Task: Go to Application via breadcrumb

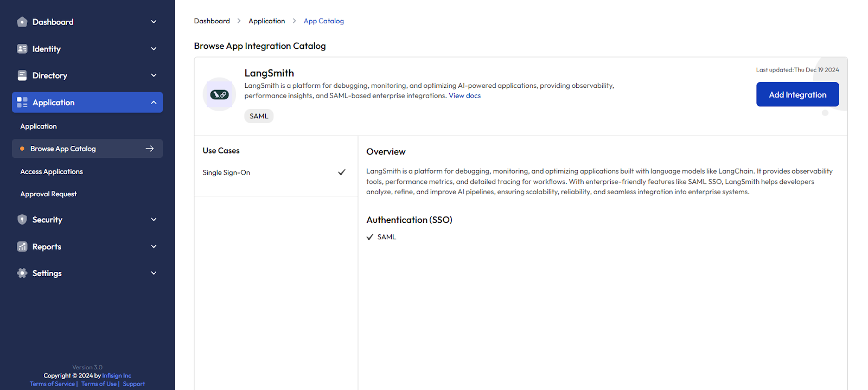Action: click(x=266, y=21)
